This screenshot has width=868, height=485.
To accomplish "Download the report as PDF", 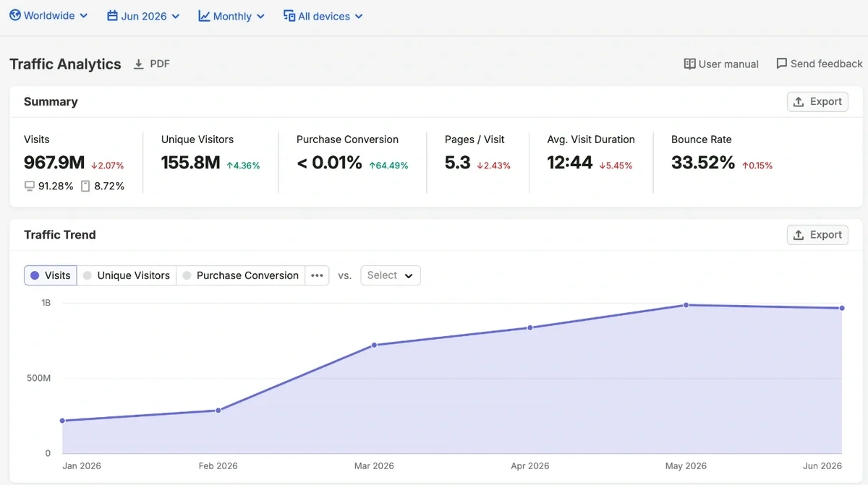I will click(x=152, y=64).
